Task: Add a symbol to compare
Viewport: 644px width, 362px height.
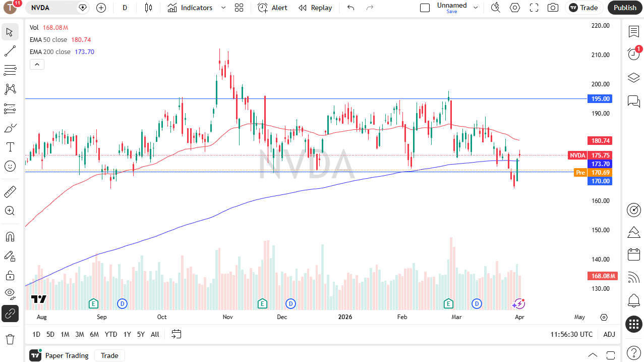Action: 101,8
